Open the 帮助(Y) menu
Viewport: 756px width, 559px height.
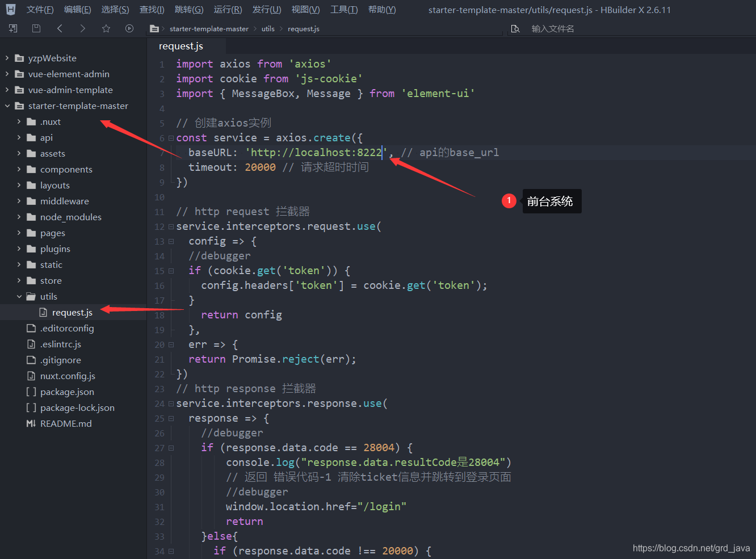(x=382, y=10)
